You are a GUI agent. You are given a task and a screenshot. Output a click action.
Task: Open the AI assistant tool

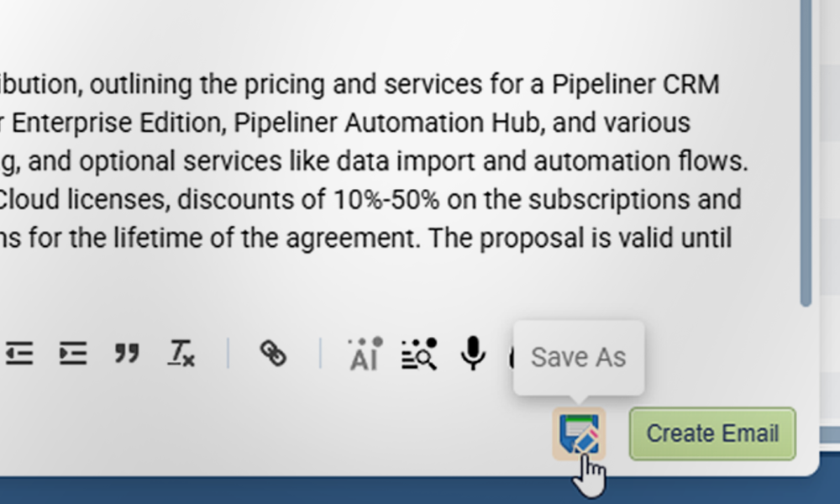click(x=365, y=354)
